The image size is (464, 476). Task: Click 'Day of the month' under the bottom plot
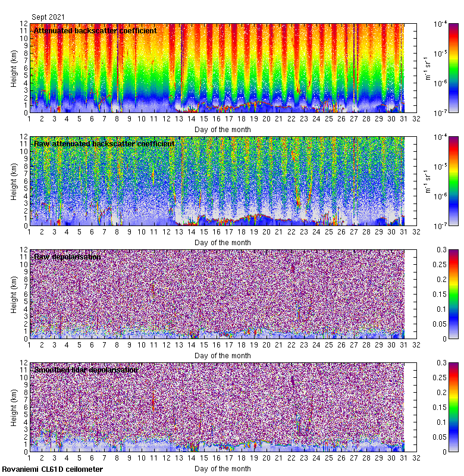[222, 468]
